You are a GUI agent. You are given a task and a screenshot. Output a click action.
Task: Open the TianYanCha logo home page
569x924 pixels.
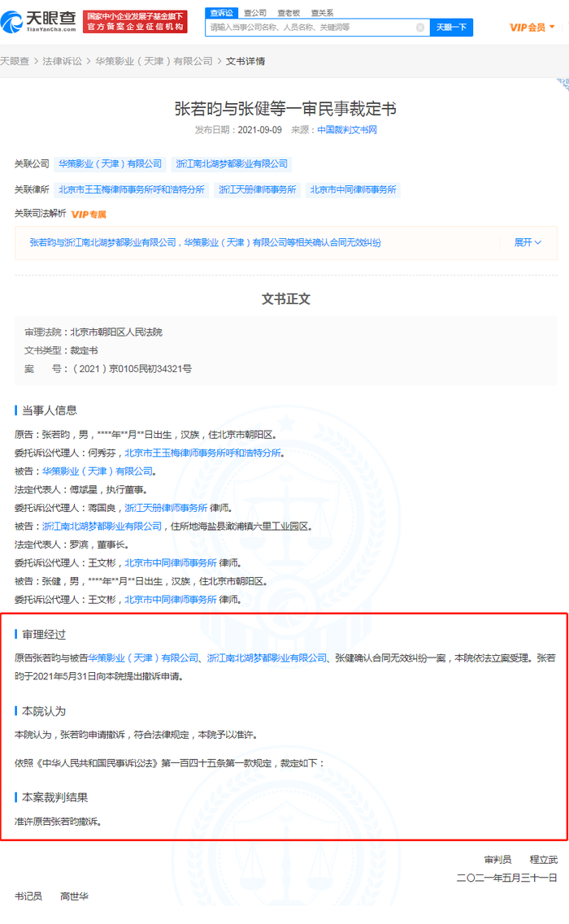click(38, 22)
